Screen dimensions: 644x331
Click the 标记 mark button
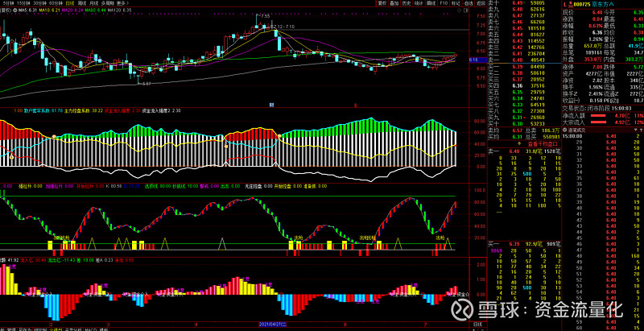tap(456, 3)
